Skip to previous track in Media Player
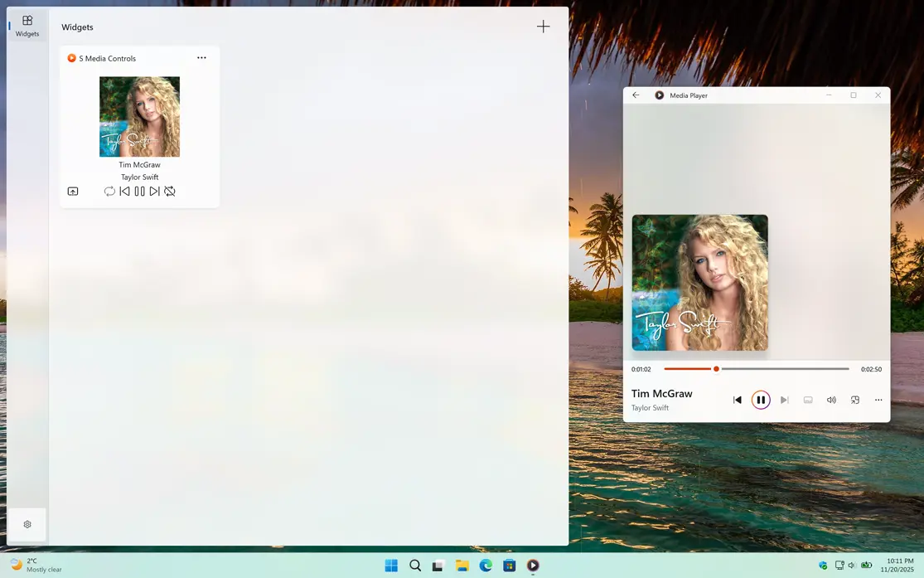The image size is (924, 578). coord(738,400)
